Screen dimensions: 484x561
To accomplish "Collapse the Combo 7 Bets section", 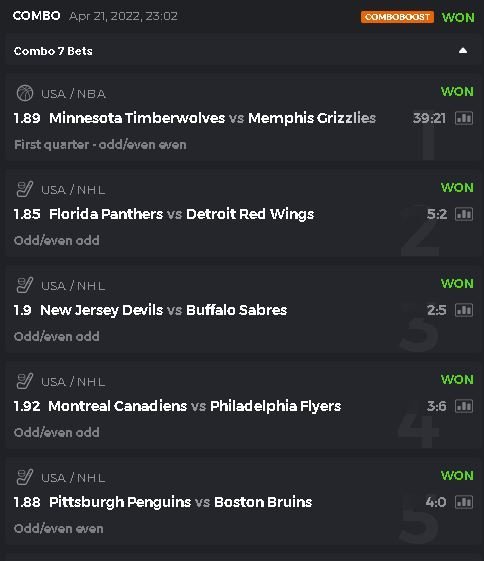I will point(463,50).
